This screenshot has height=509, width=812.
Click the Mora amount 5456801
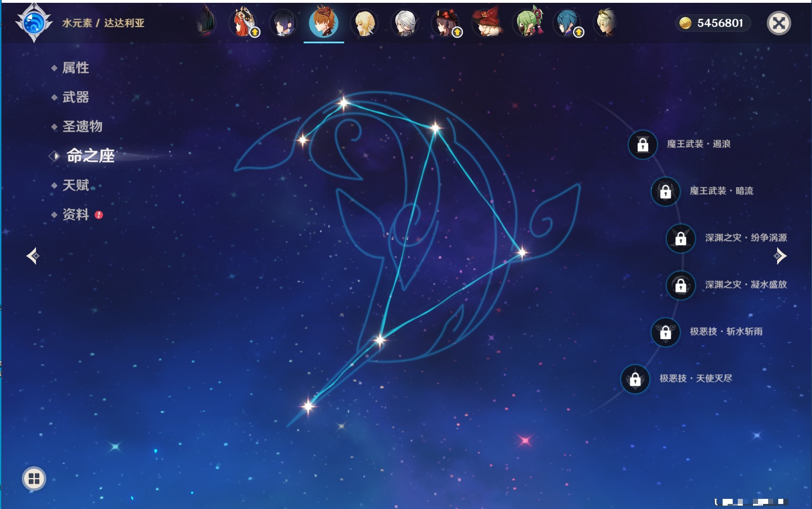(x=720, y=23)
